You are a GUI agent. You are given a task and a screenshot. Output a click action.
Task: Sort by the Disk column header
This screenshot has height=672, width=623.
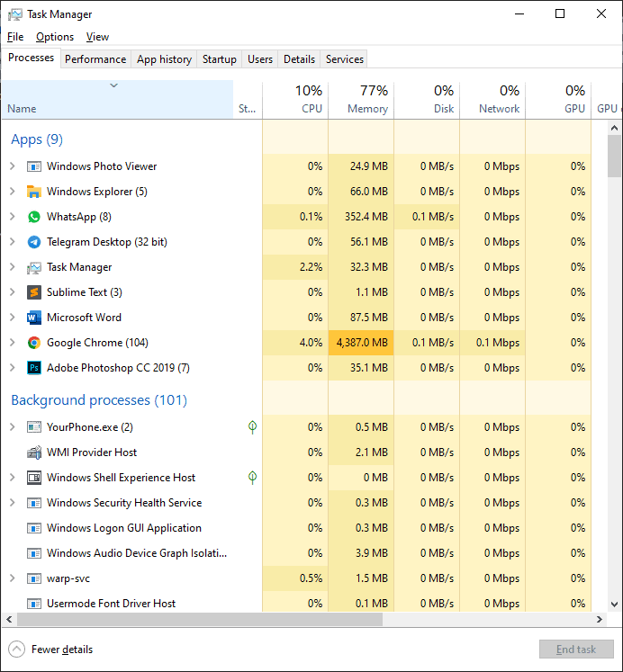pos(427,100)
